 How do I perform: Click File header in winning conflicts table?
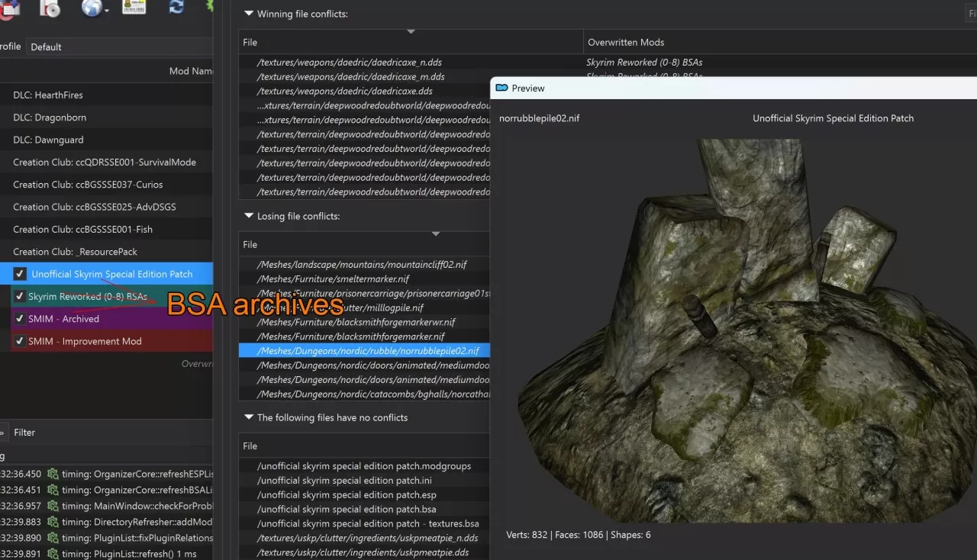click(x=250, y=42)
